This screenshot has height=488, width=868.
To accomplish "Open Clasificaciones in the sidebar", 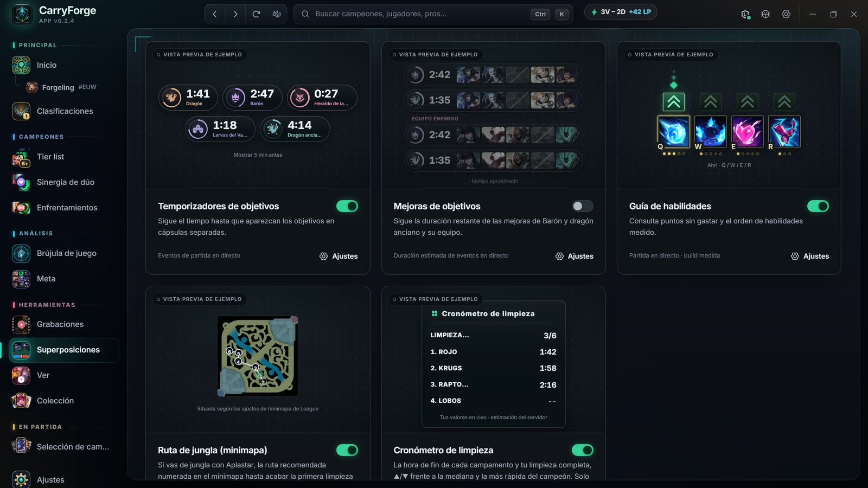I will [64, 111].
